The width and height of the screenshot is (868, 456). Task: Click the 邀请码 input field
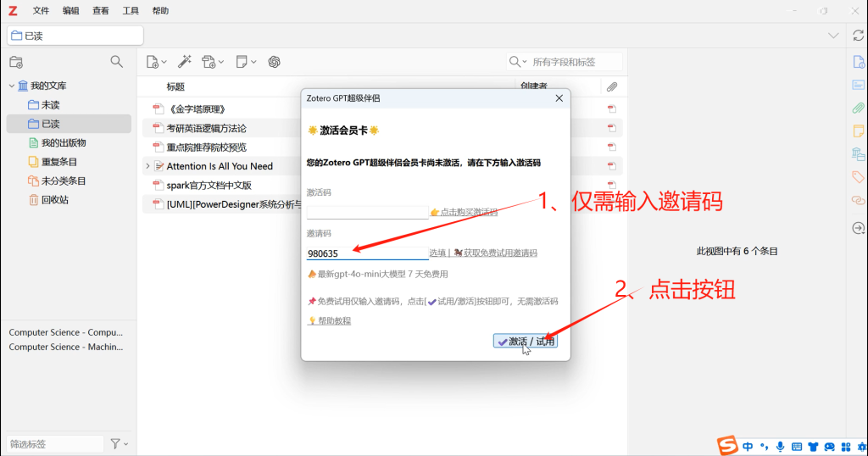click(x=368, y=253)
